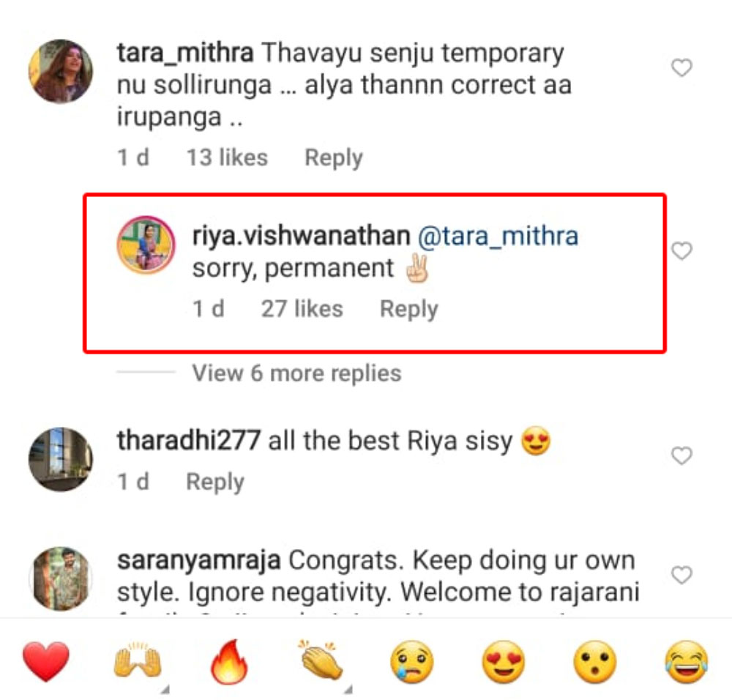Reply to tharadhi277's comment

[x=215, y=482]
